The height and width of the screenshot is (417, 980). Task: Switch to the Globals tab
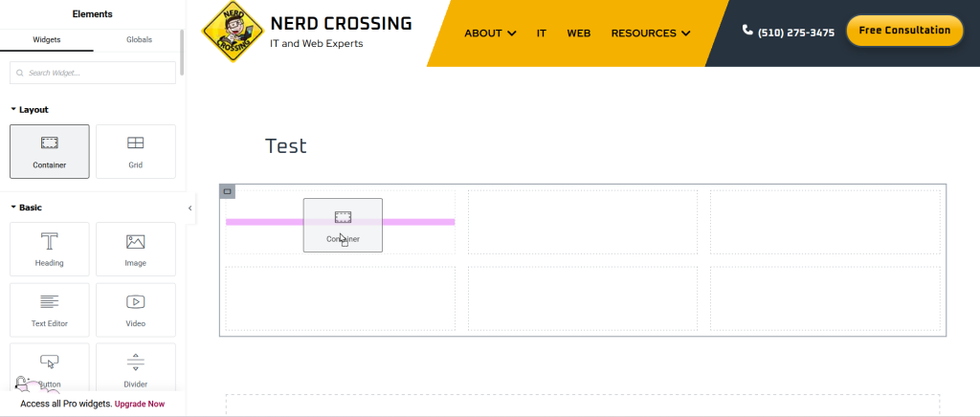click(x=140, y=39)
